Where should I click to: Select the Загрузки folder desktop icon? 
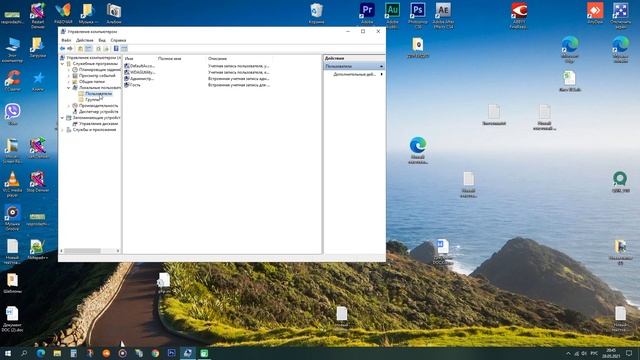click(38, 47)
